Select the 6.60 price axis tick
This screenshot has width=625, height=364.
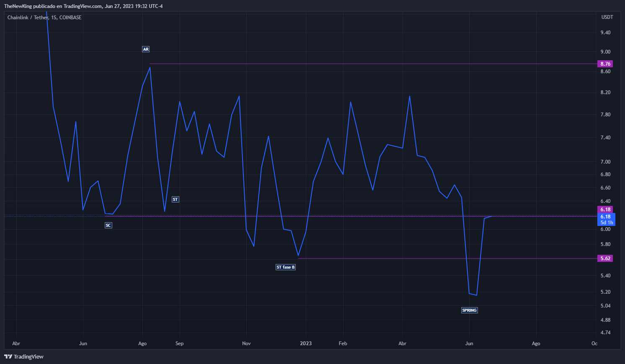coord(605,188)
